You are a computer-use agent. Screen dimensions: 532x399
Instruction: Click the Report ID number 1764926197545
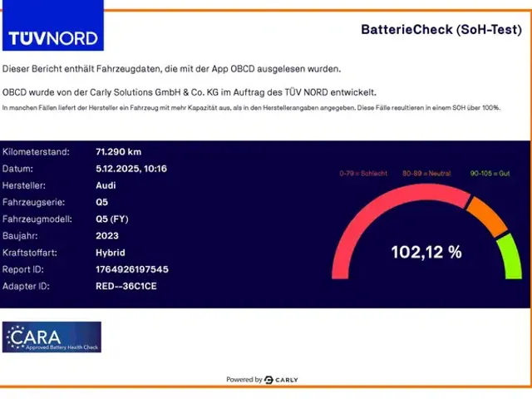pos(132,269)
